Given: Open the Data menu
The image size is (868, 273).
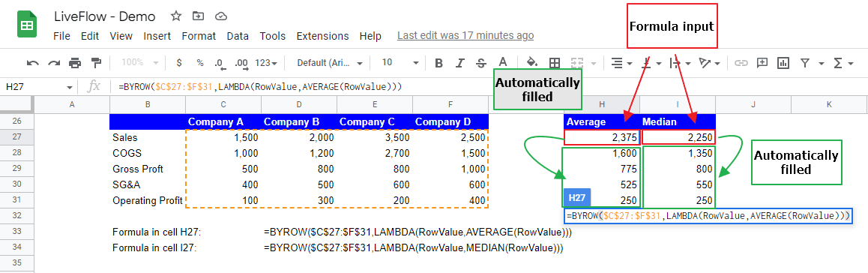Looking at the screenshot, I should (238, 36).
